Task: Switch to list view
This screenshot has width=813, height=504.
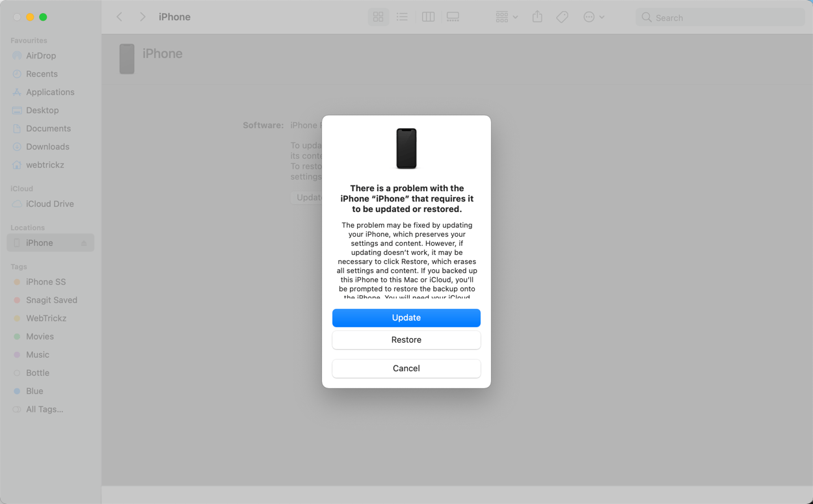Action: click(x=402, y=17)
